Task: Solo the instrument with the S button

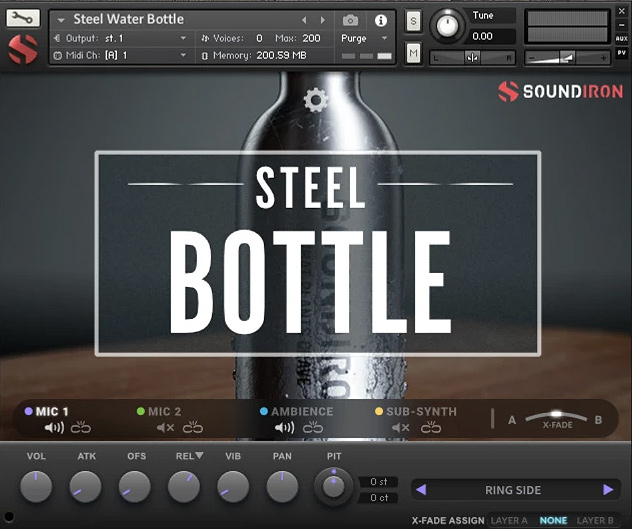Action: tap(413, 21)
